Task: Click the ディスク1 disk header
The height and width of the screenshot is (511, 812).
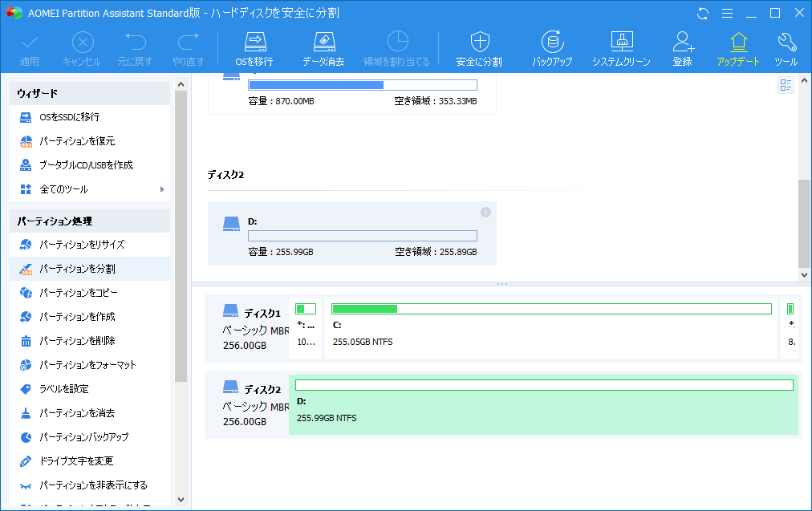Action: [x=246, y=330]
